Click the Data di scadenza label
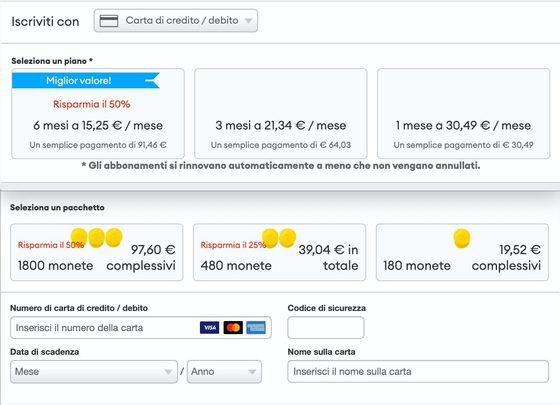The width and height of the screenshot is (560, 405). click(x=45, y=352)
